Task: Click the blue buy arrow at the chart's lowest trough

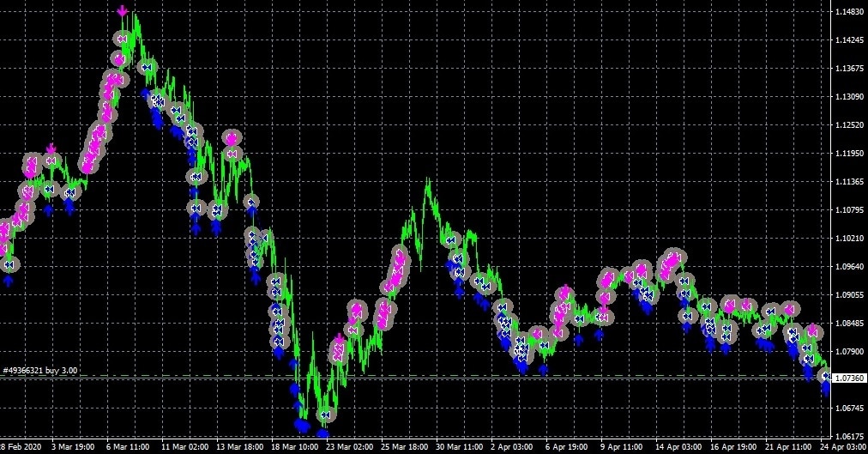Action: pos(322,433)
